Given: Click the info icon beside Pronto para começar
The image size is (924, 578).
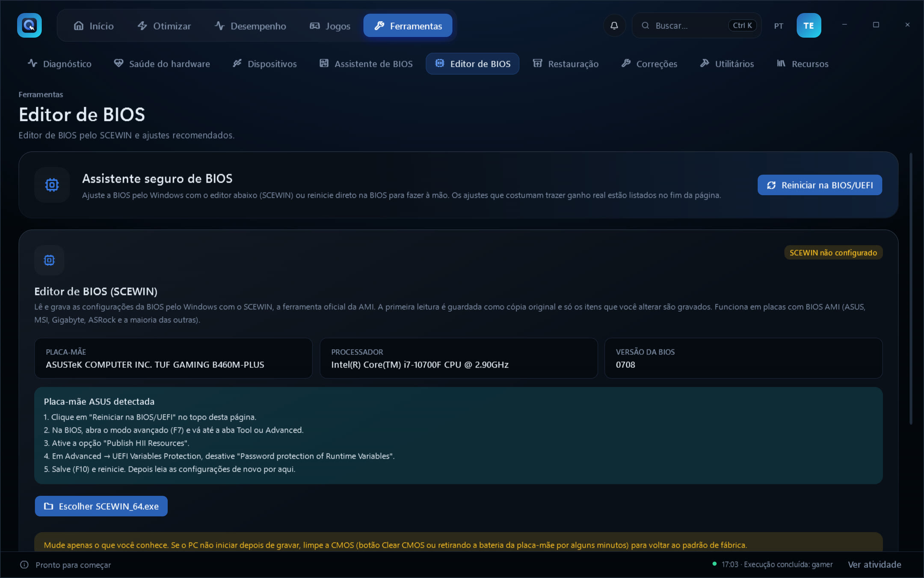Looking at the screenshot, I should [24, 565].
